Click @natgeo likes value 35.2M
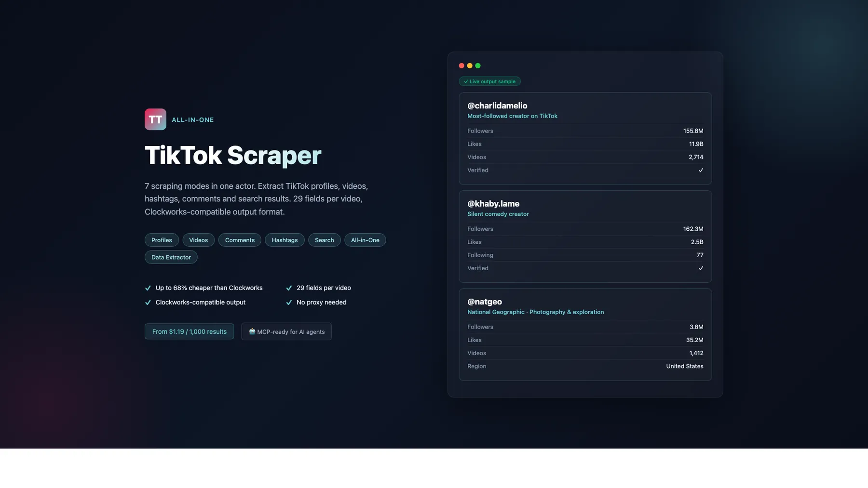This screenshot has width=868, height=488. coord(694,340)
